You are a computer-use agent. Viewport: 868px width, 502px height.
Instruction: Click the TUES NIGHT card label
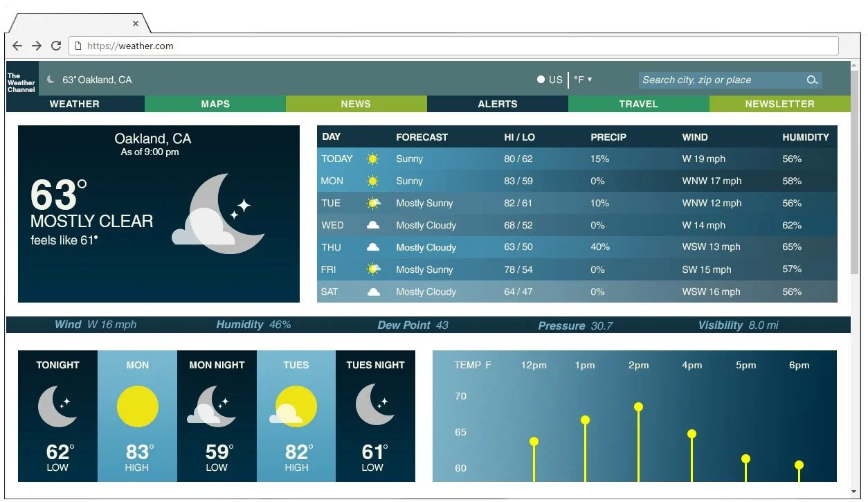[x=375, y=365]
